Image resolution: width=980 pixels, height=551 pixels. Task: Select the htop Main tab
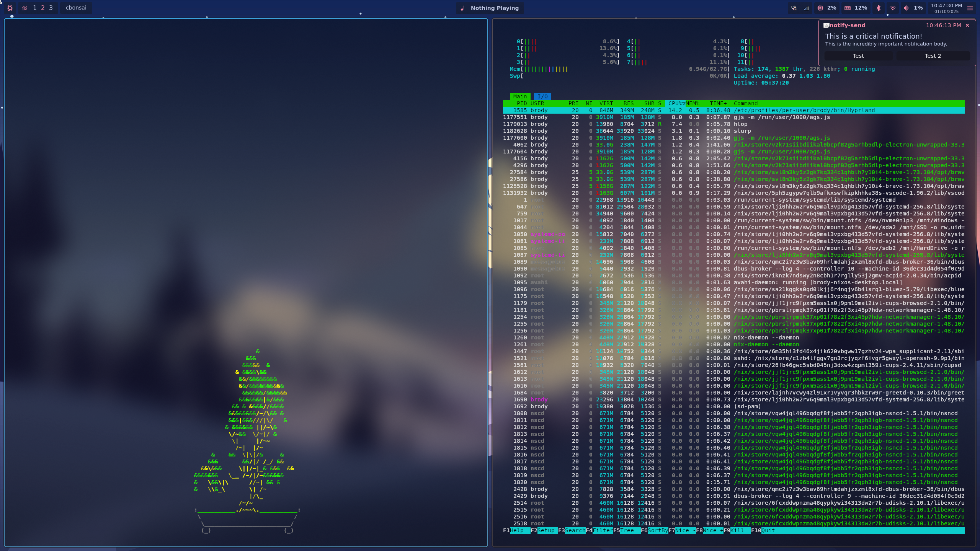520,96
